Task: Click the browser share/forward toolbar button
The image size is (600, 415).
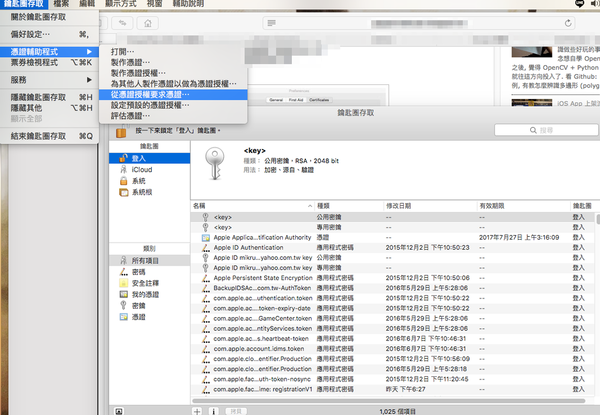Action: click(x=122, y=23)
